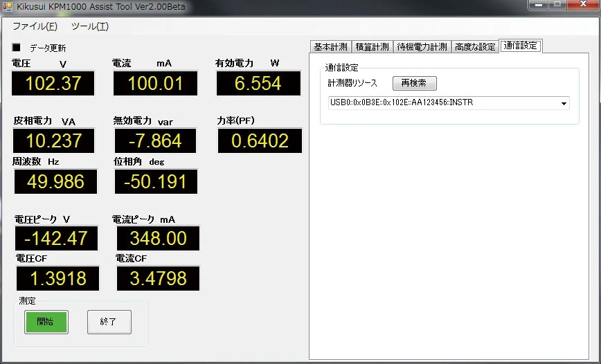Viewport: 601px width, 364px height.
Task: Open the ファイル(F) menu
Action: [x=35, y=26]
